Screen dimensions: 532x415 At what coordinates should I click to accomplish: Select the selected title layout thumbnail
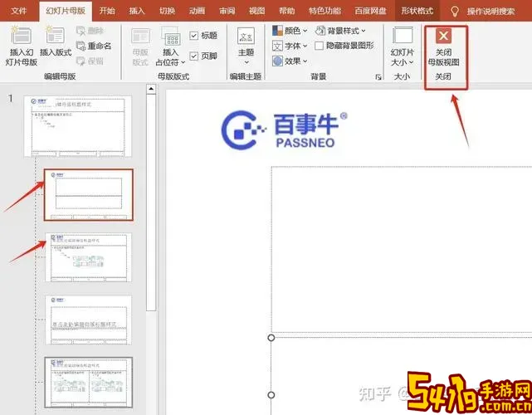point(89,195)
